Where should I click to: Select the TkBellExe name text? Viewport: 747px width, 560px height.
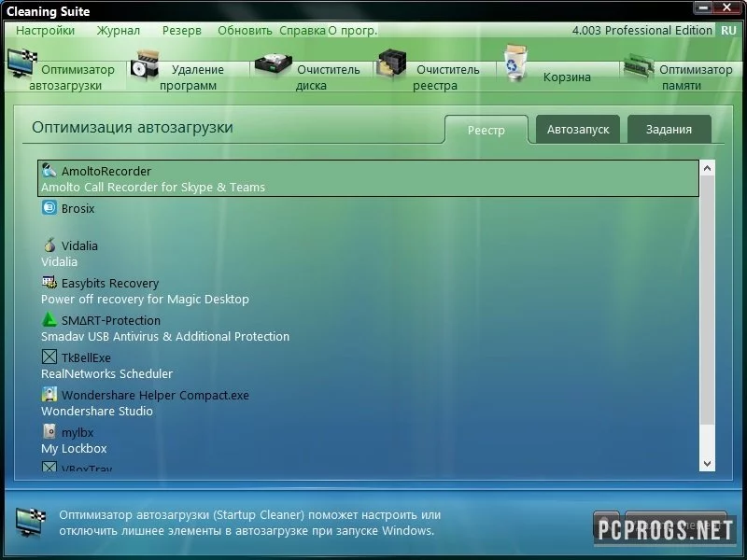coord(86,357)
